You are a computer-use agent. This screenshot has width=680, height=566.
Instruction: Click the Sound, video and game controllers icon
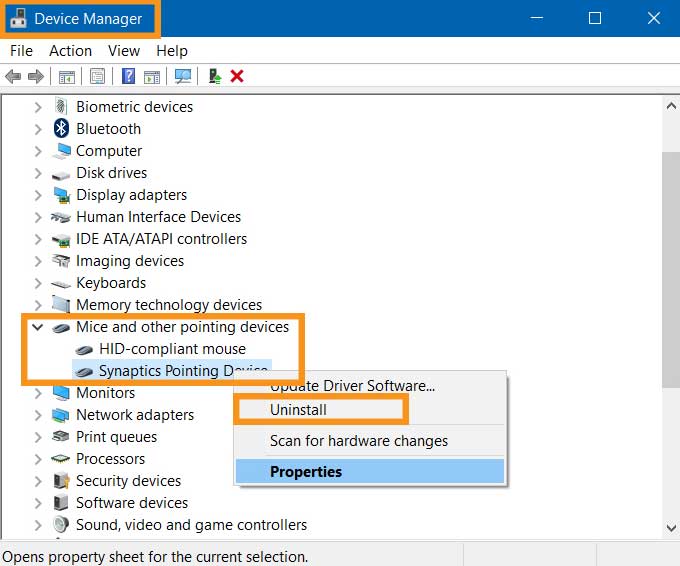click(x=61, y=524)
